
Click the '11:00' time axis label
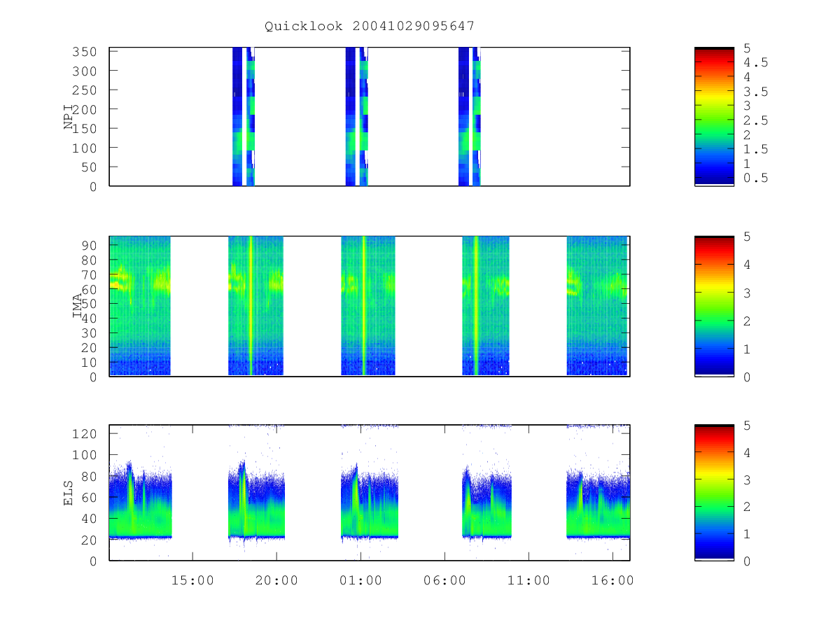pyautogui.click(x=528, y=580)
